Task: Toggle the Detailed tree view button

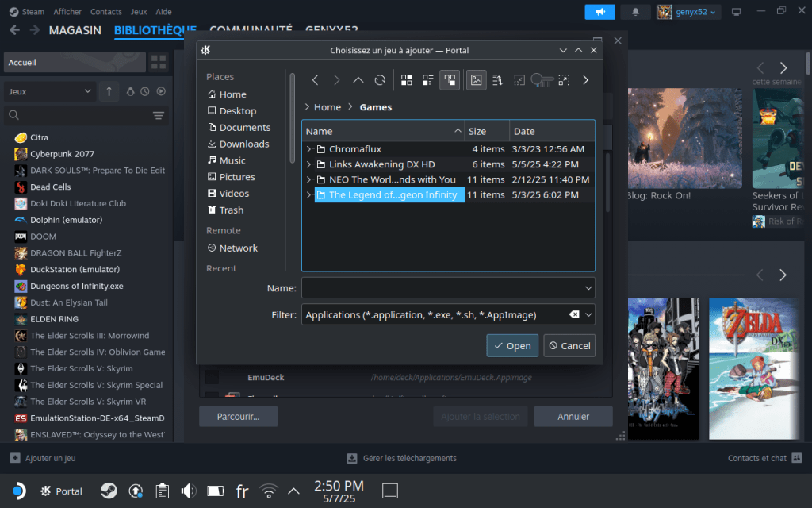Action: coord(450,80)
